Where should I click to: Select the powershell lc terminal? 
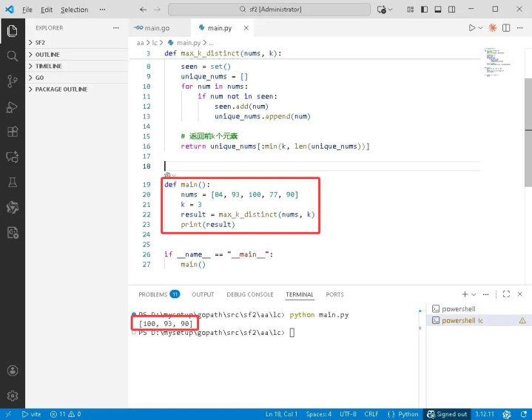462,321
